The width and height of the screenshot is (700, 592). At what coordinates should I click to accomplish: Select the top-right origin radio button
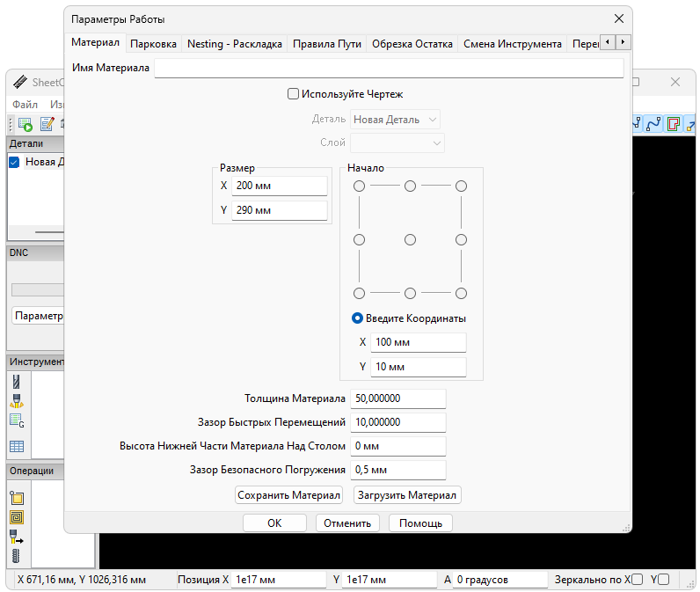(461, 186)
